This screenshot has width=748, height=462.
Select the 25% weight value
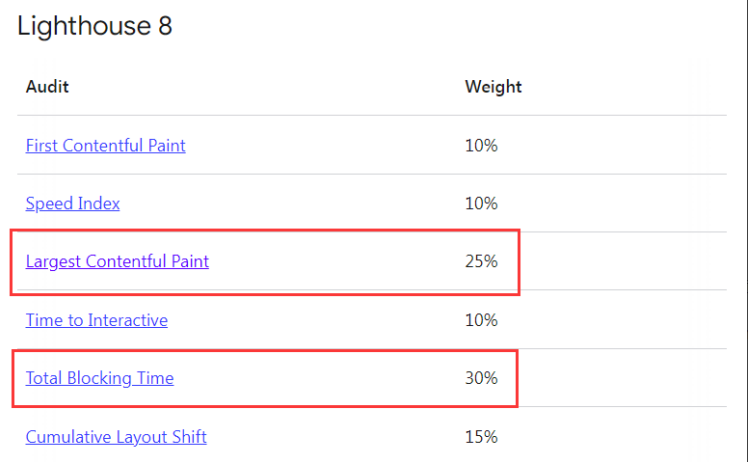tap(481, 262)
